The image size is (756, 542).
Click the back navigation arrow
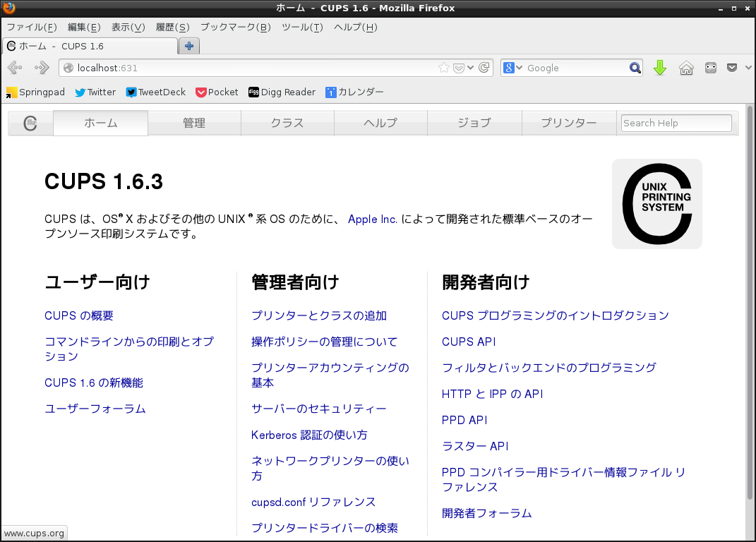(x=15, y=68)
